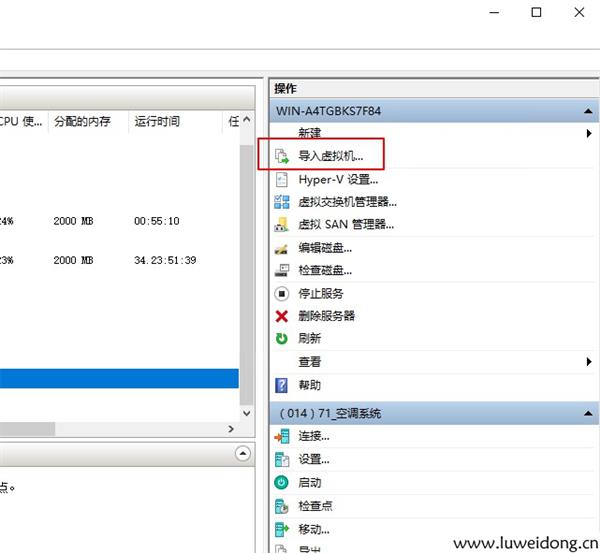Expand the 新建 submenu arrow
The width and height of the screenshot is (600, 553).
pos(589,133)
